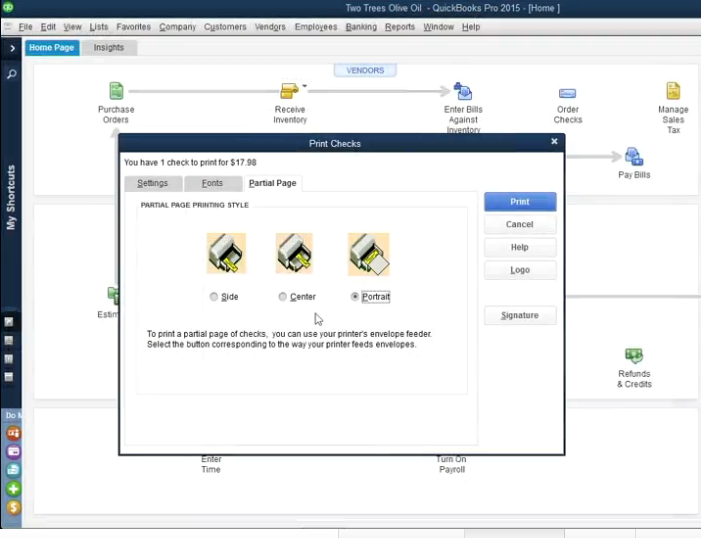701x538 pixels.
Task: Click the blue printer icon in left sidebar
Action: pos(13,470)
